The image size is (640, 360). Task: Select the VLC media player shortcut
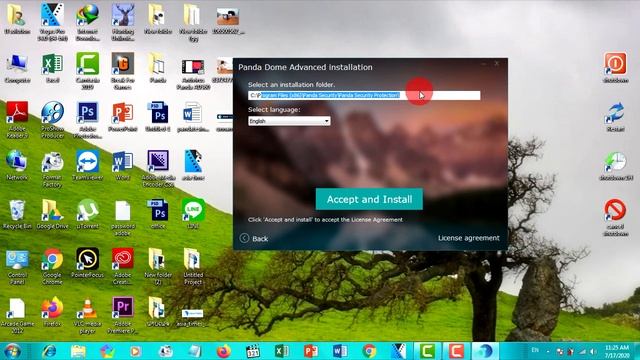[87, 315]
